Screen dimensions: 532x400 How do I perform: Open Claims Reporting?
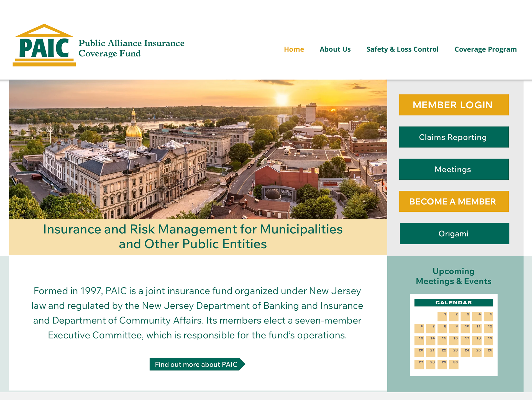pyautogui.click(x=454, y=137)
